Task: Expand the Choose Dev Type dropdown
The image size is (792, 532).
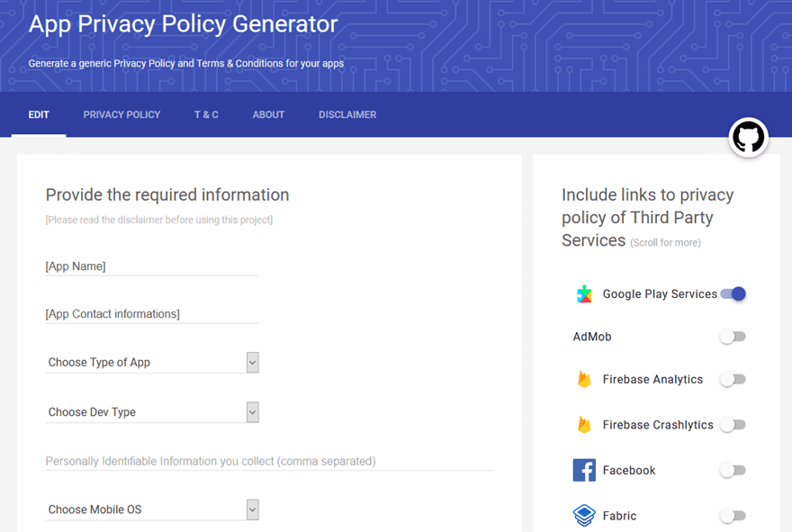Action: click(x=152, y=411)
